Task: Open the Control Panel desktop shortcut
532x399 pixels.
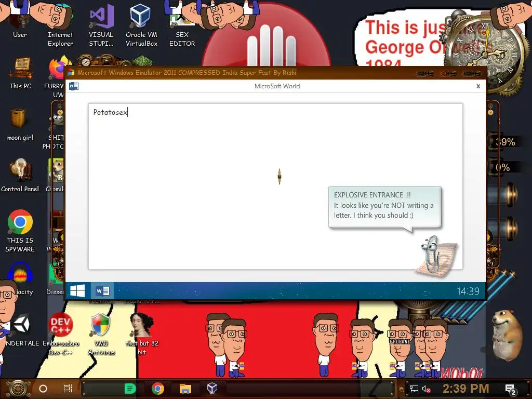Action: (20, 176)
